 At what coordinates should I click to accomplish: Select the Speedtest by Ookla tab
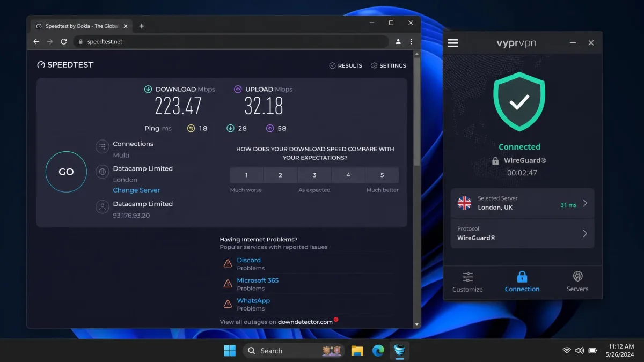(82, 26)
